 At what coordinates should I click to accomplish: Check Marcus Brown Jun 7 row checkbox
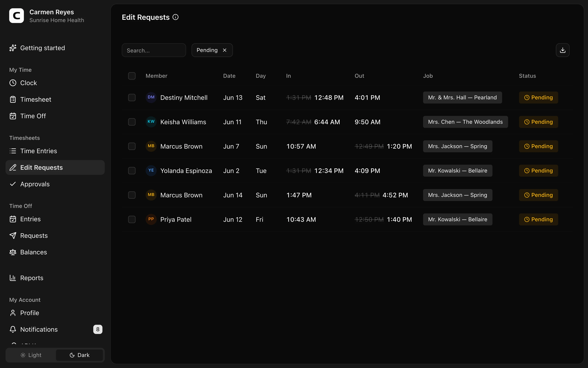tap(132, 146)
